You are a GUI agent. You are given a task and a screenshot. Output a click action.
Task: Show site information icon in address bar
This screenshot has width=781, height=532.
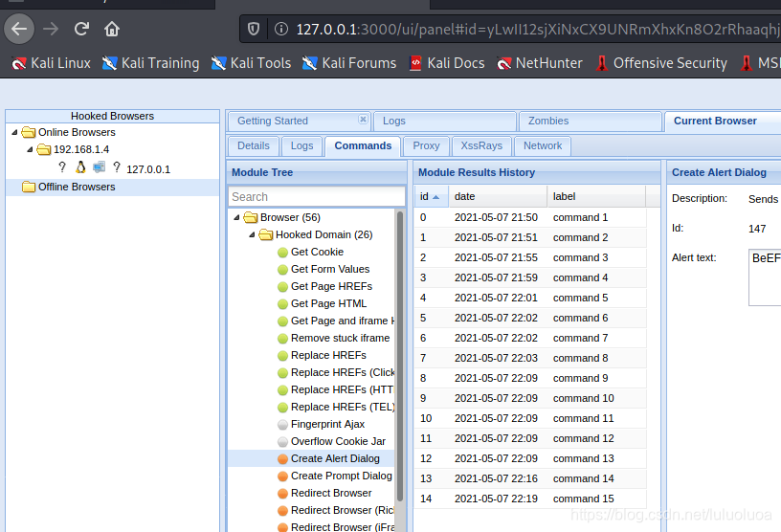(281, 29)
